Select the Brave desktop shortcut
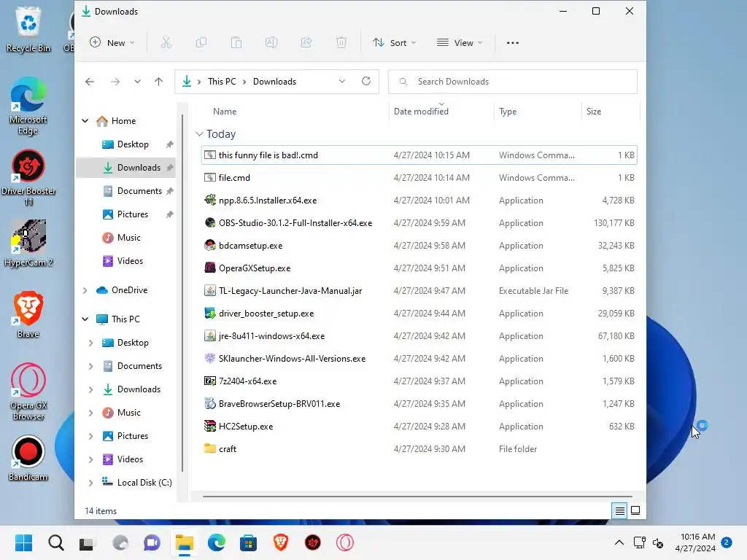The width and height of the screenshot is (747, 560). (x=28, y=315)
